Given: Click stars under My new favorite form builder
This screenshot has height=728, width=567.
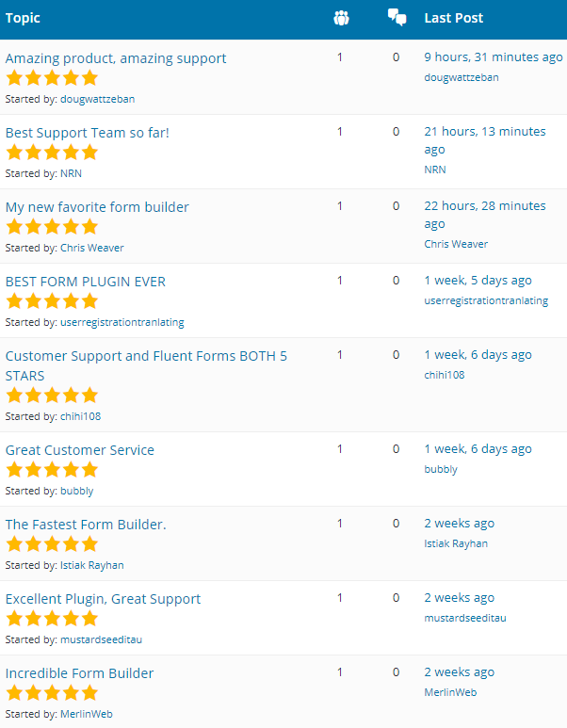Looking at the screenshot, I should [x=52, y=227].
